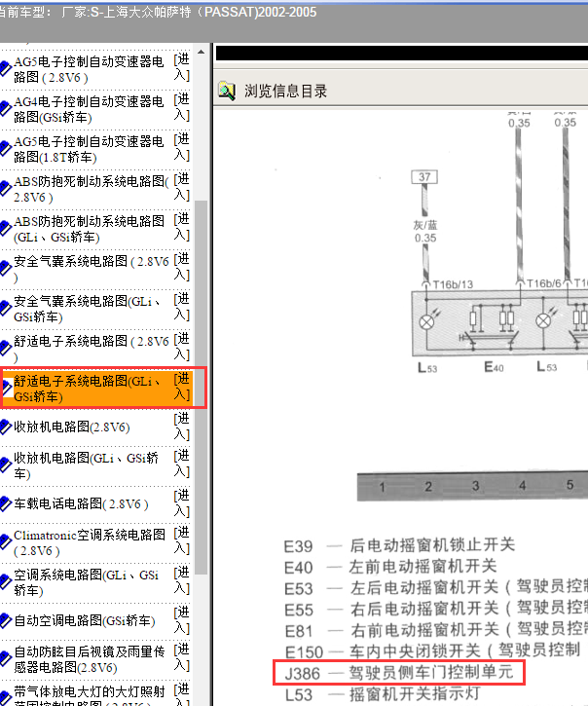Click the icon beside 自动空调电路图(GSi轿车)
The image size is (588, 706).
pos(6,621)
